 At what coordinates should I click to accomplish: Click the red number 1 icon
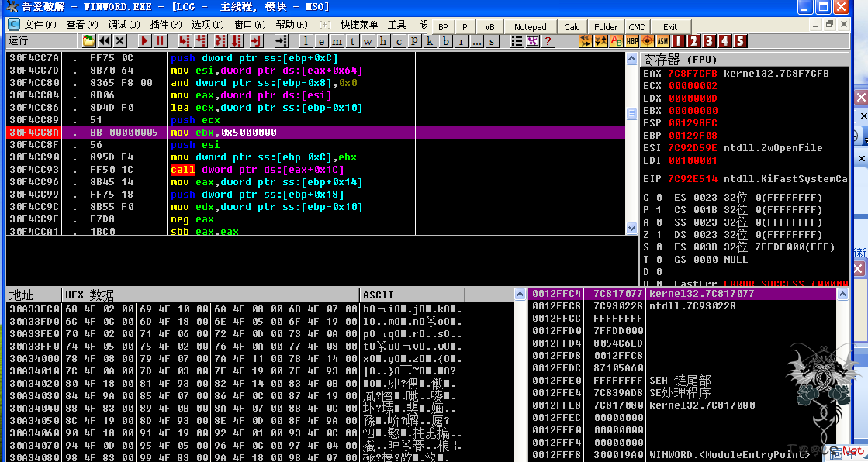(x=679, y=41)
